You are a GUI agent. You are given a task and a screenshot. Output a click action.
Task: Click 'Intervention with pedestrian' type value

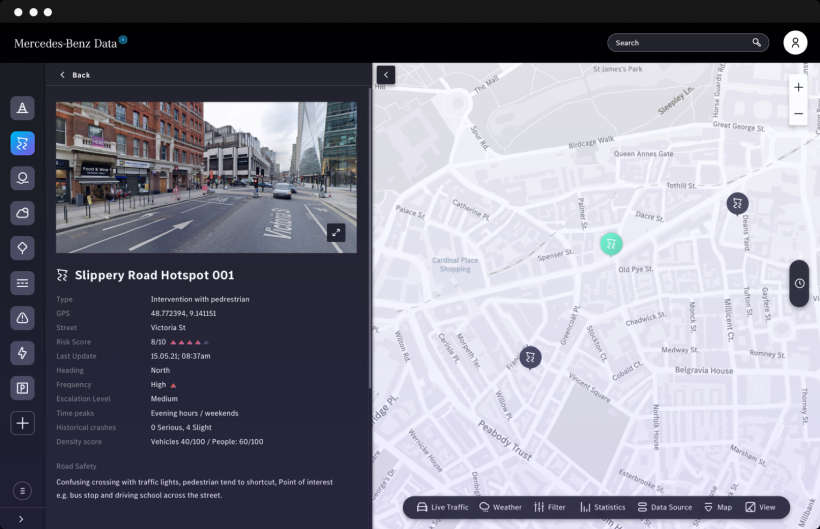(x=200, y=299)
